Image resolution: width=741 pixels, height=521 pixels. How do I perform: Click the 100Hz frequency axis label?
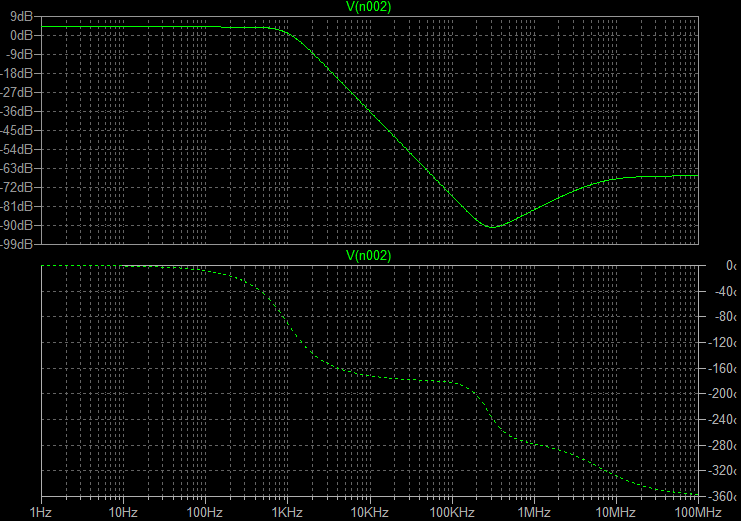point(205,512)
